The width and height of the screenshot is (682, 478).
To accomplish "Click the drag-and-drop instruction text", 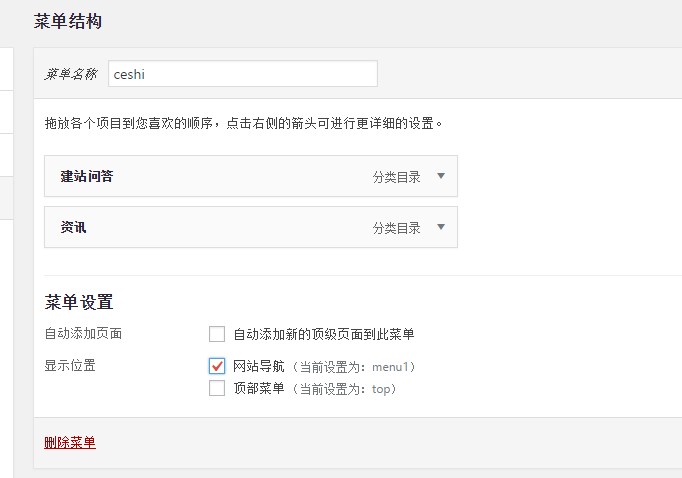I will click(x=243, y=124).
